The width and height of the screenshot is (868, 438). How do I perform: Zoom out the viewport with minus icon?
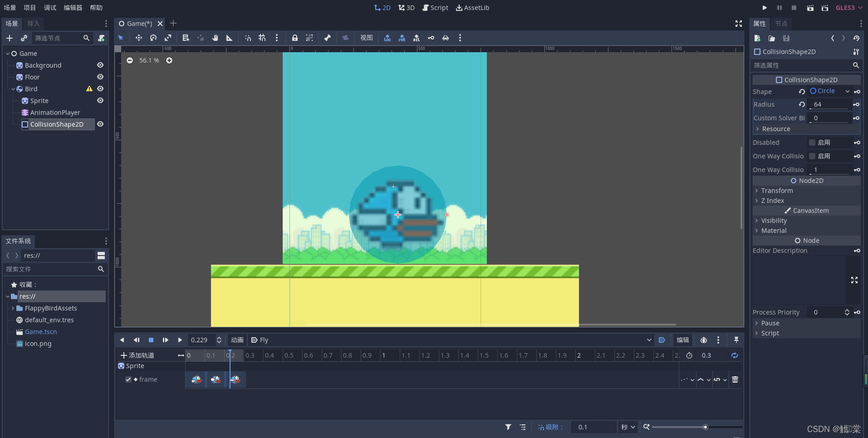(130, 60)
